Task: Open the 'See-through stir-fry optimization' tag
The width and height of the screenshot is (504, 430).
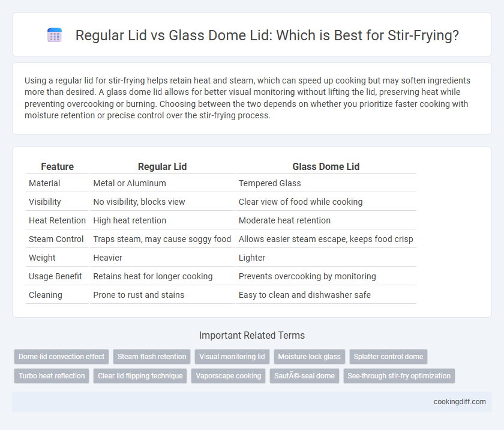Action: click(399, 375)
